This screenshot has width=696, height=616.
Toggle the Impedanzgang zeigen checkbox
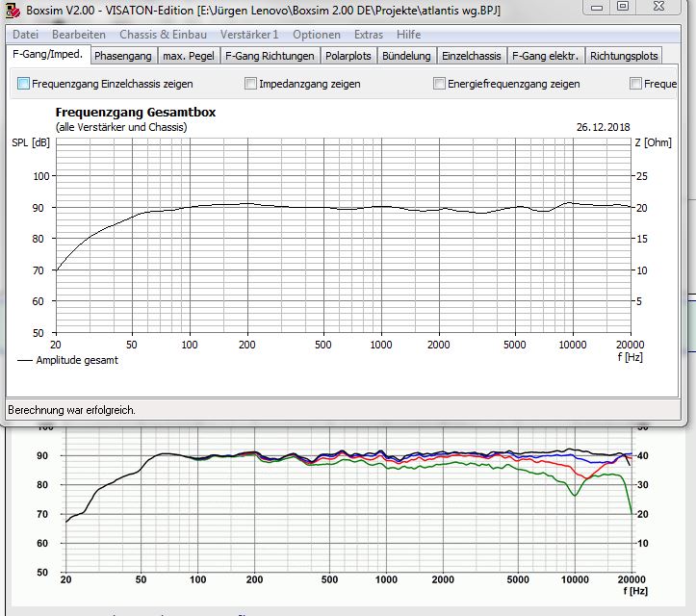(251, 84)
